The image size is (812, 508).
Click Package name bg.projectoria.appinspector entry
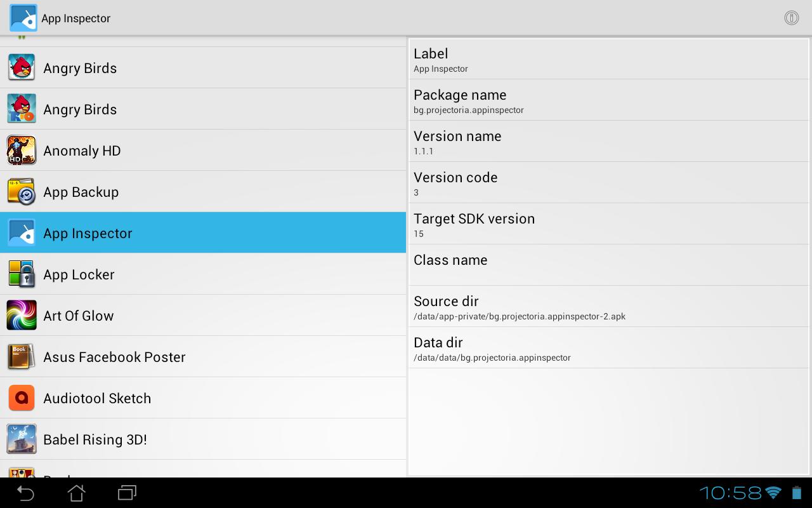point(609,100)
